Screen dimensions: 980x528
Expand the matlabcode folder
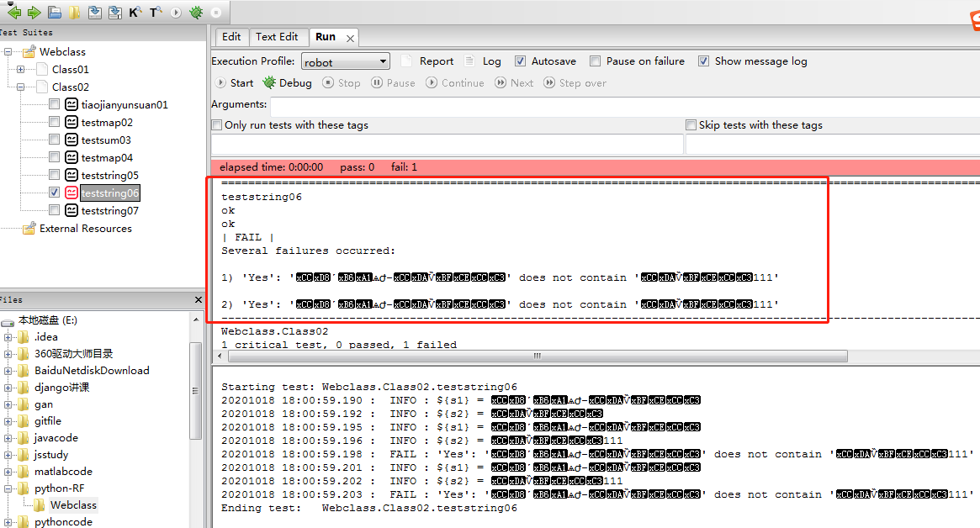pos(8,472)
